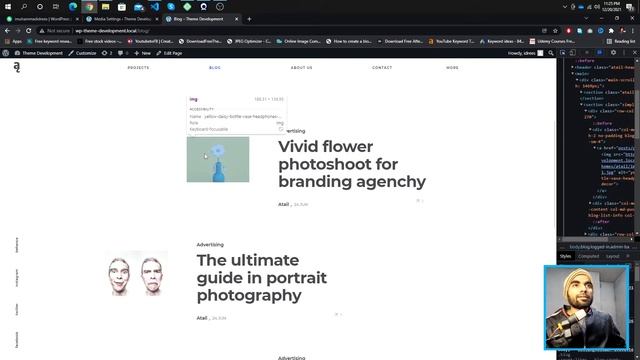
Task: Show hidden system tray icons chevron
Action: pyautogui.click(x=565, y=7)
